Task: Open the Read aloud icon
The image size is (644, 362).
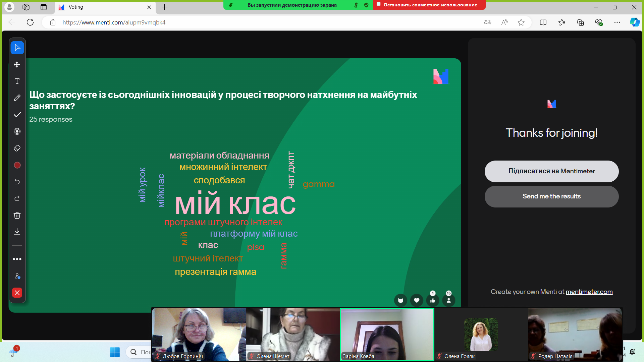Action: [504, 22]
